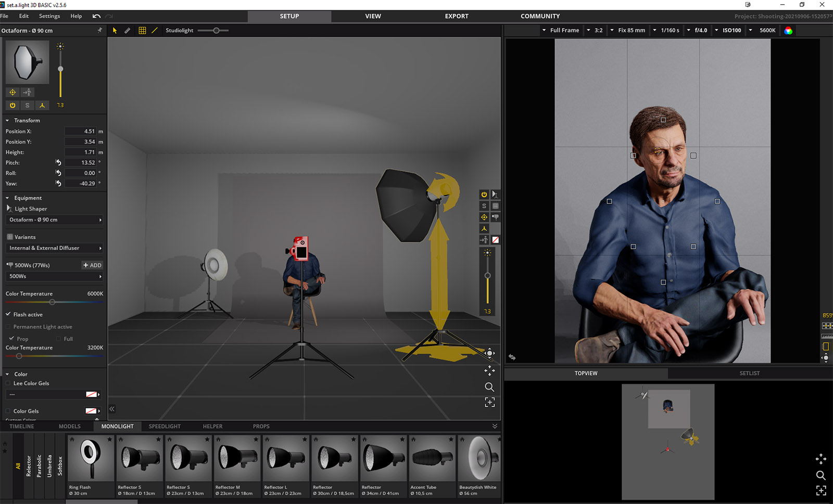Image resolution: width=833 pixels, height=504 pixels.
Task: Uncheck the Flash active checkbox
Action: 8,314
